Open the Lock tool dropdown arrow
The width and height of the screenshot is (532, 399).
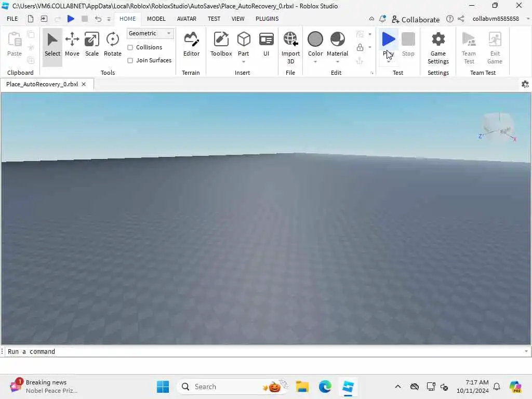(x=370, y=47)
